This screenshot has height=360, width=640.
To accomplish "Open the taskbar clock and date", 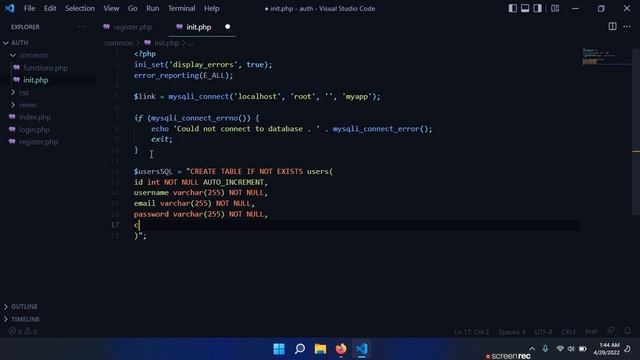I will coord(607,349).
